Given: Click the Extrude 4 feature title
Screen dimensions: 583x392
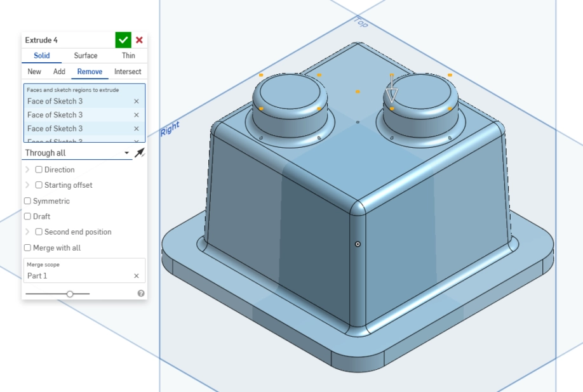Looking at the screenshot, I should coord(41,40).
